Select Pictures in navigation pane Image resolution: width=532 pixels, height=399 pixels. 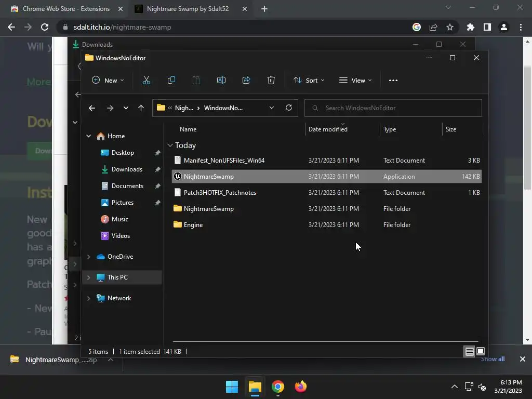pos(123,203)
